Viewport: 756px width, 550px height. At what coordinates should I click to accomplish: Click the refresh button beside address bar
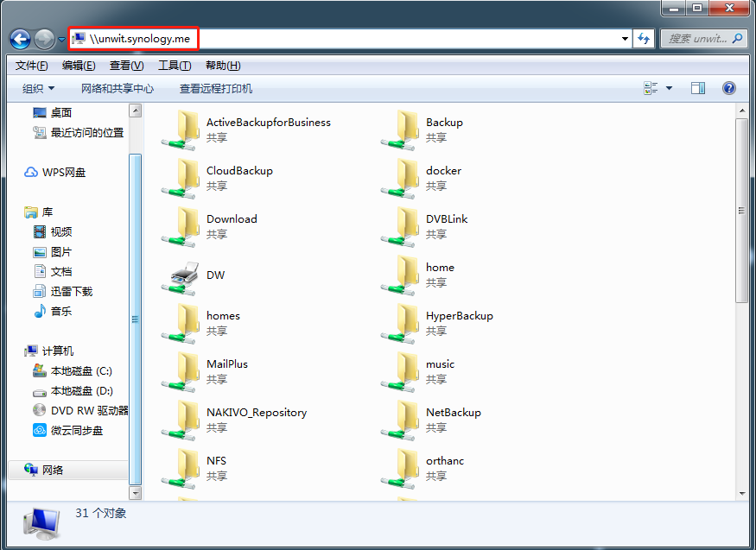(644, 39)
